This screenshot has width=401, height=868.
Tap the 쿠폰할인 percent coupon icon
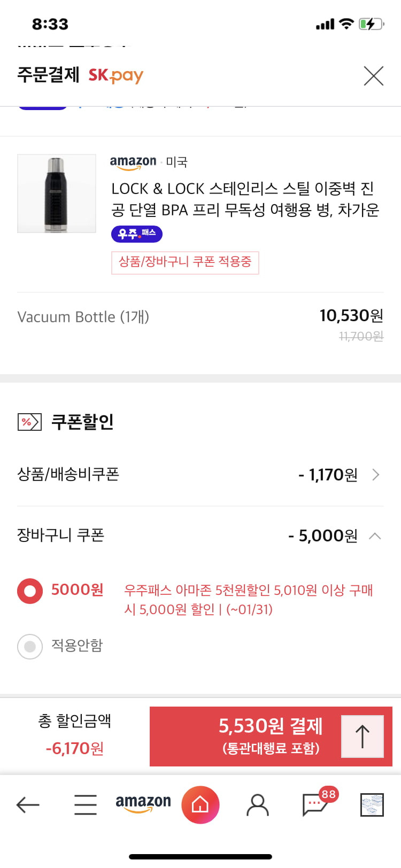pos(29,422)
